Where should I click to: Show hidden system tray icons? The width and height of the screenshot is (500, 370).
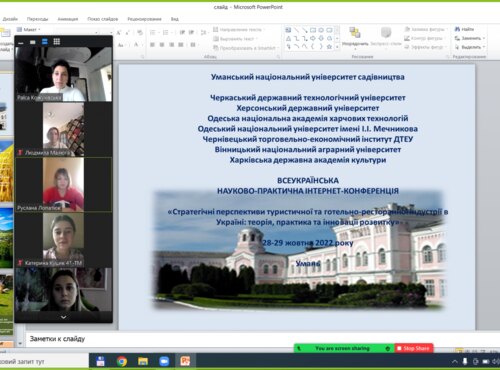tap(455, 362)
